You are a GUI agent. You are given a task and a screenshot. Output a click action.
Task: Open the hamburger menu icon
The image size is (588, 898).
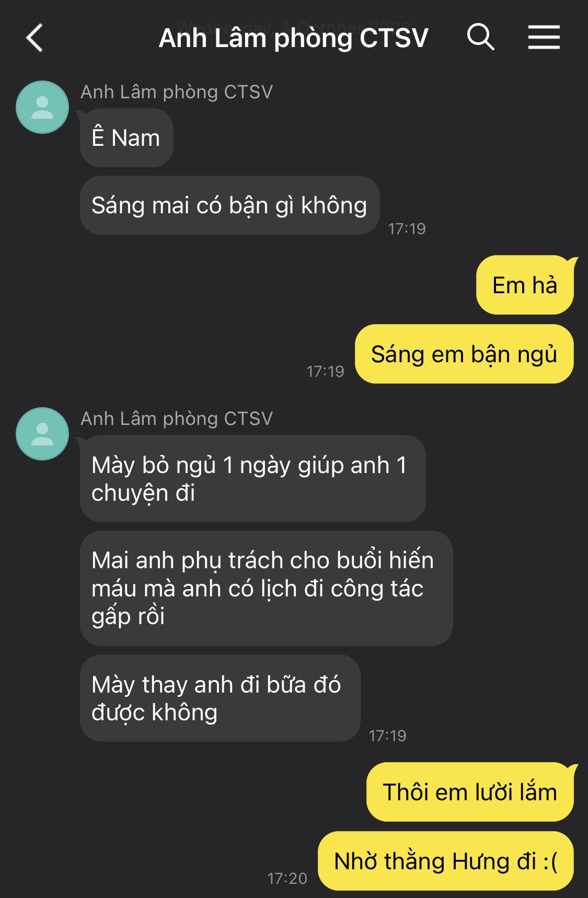pos(544,38)
